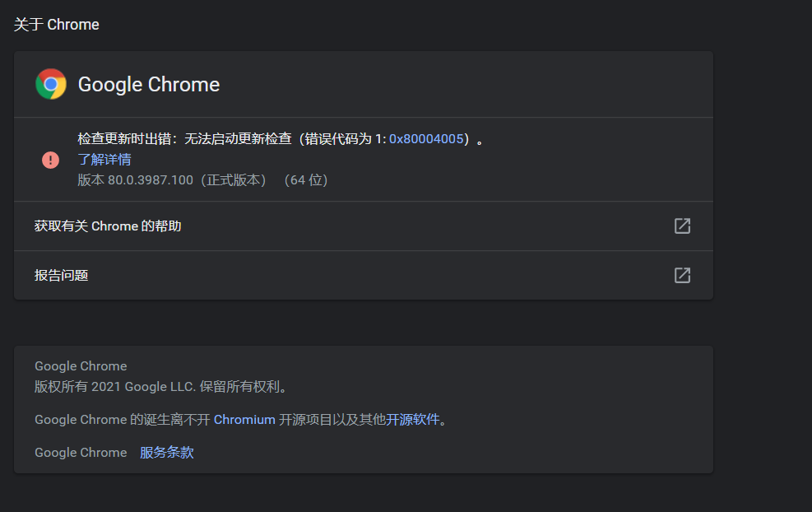Open the Chromium open source project link
Screen dimensions: 812x512
point(244,419)
